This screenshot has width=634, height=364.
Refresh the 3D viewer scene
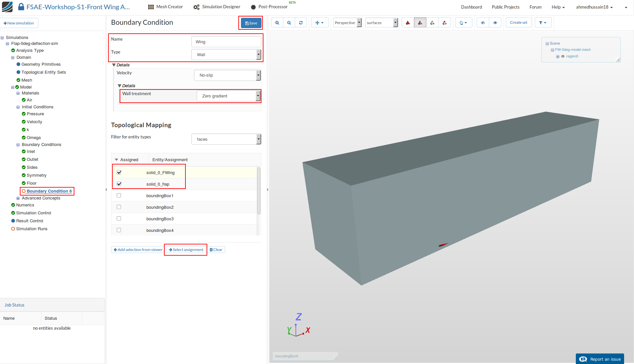click(x=301, y=22)
